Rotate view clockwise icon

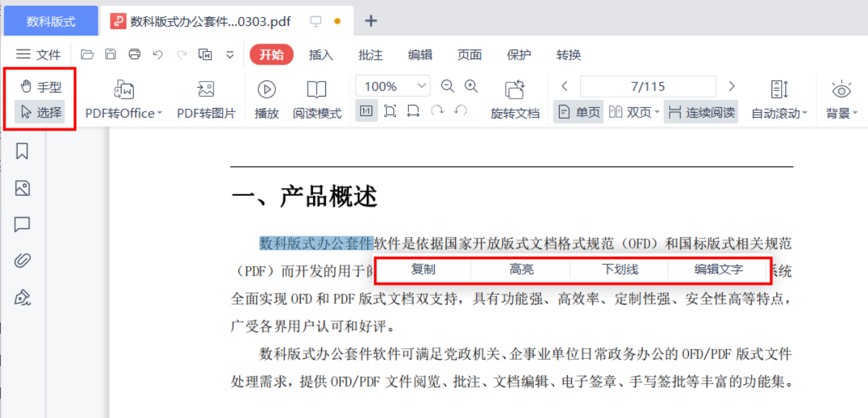point(437,111)
